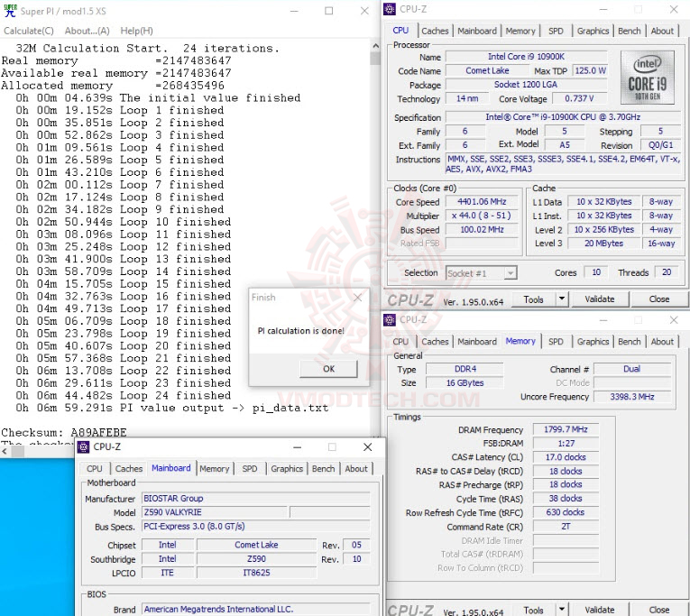Open Help menu in Super PI

[x=136, y=31]
